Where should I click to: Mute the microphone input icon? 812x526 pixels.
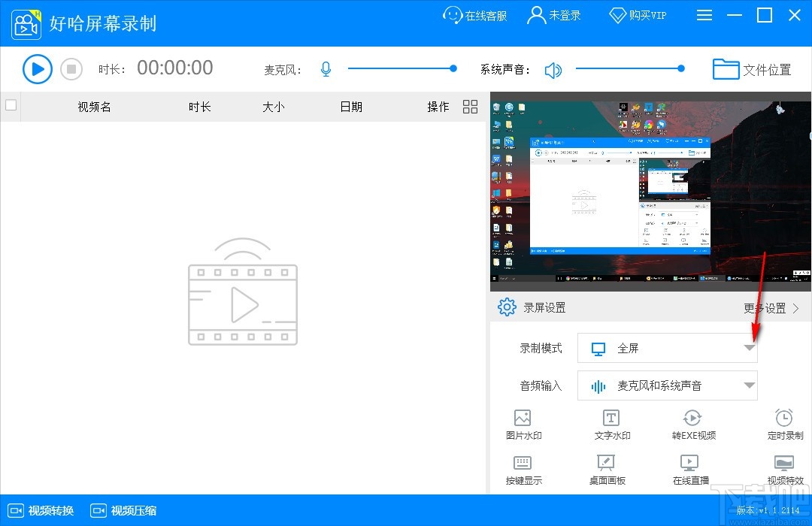326,68
